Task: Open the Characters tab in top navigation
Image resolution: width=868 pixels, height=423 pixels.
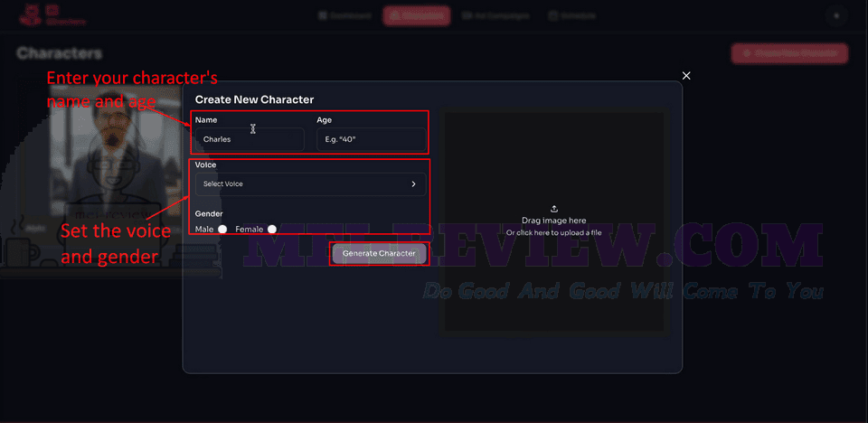Action: coord(417,16)
